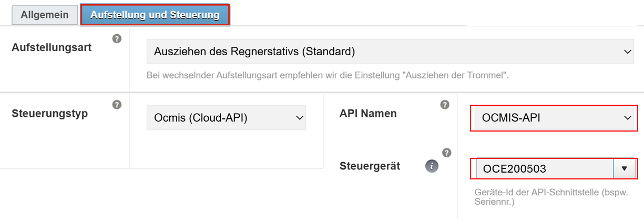Image resolution: width=644 pixels, height=221 pixels.
Task: Select the Aufstellung und Steuerung tab
Action: pos(155,15)
